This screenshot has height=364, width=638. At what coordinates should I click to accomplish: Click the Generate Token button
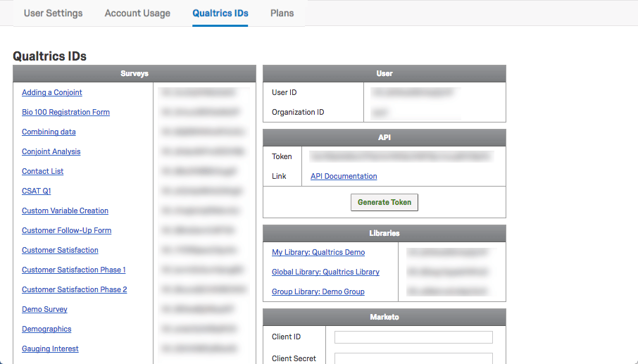click(384, 202)
